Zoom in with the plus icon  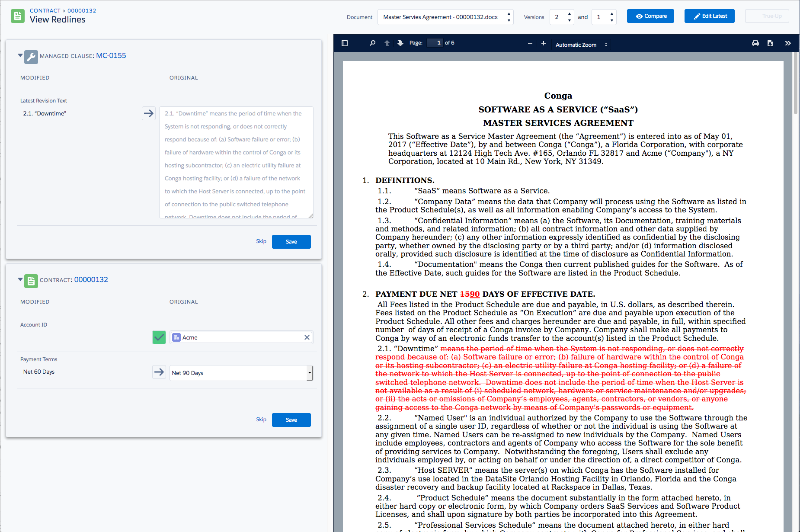point(544,43)
